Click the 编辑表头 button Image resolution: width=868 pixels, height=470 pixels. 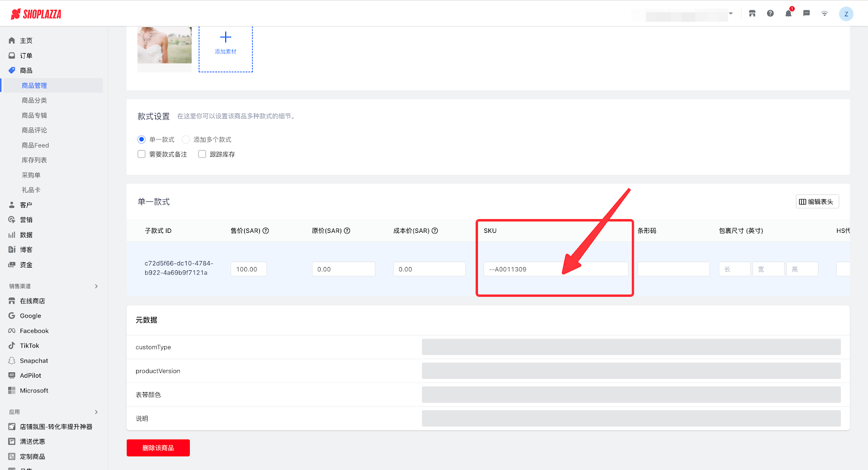click(x=817, y=201)
